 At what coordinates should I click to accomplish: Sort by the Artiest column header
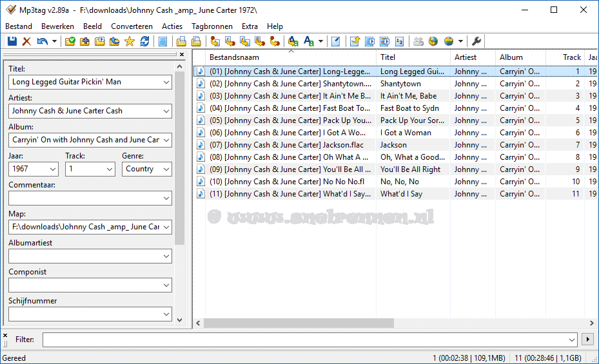coord(473,57)
